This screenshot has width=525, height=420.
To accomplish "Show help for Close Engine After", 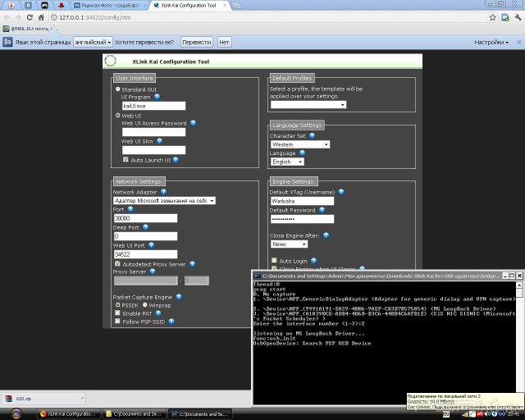I will pos(326,235).
